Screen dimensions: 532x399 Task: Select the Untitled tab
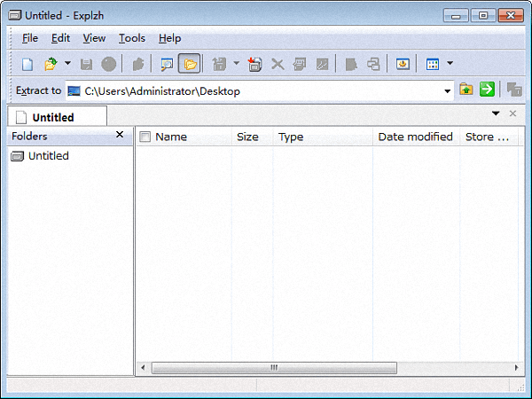pyautogui.click(x=53, y=117)
